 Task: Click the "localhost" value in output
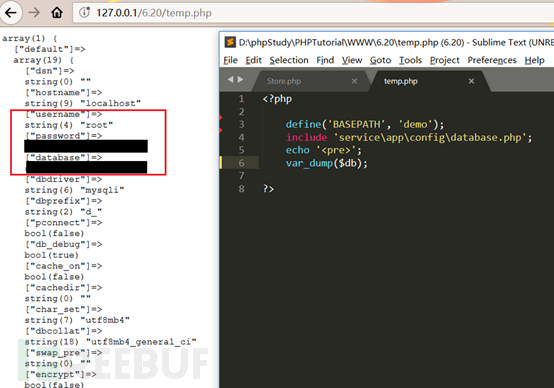[x=111, y=104]
